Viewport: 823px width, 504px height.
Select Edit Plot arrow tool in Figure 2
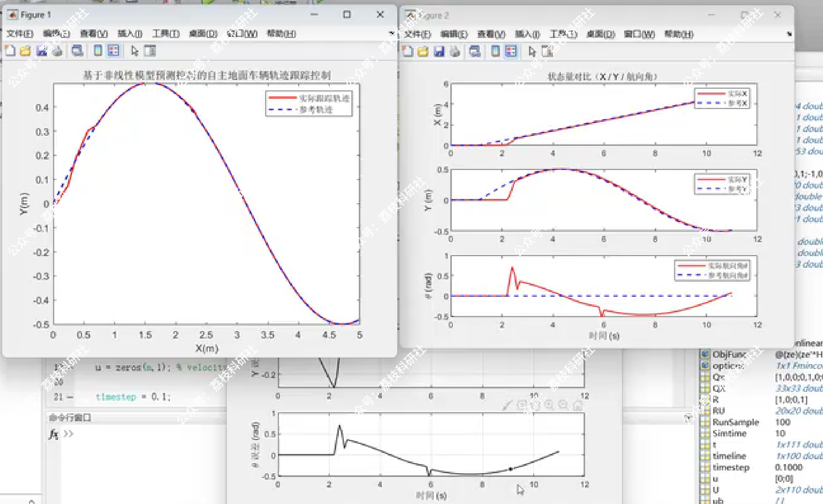tap(532, 51)
